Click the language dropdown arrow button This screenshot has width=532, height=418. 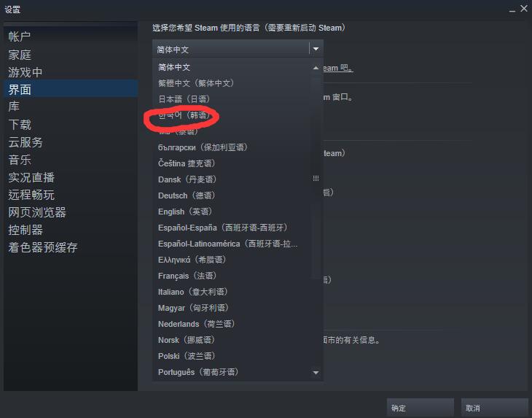coord(316,49)
